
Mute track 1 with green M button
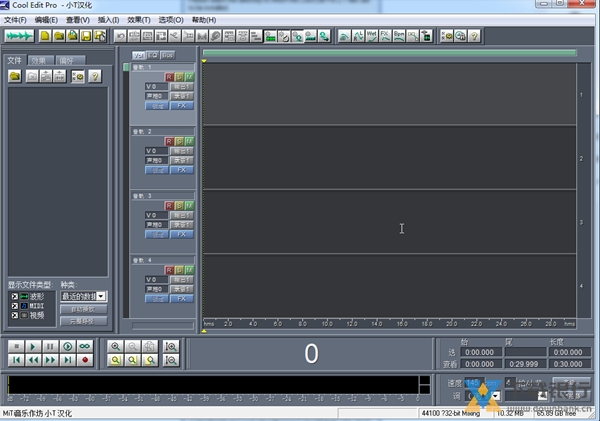[x=189, y=76]
